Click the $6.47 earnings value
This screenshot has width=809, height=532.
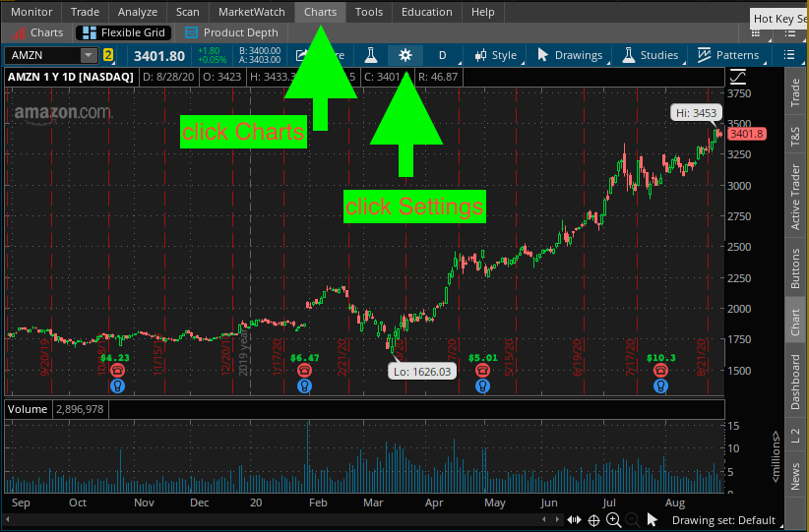(305, 357)
